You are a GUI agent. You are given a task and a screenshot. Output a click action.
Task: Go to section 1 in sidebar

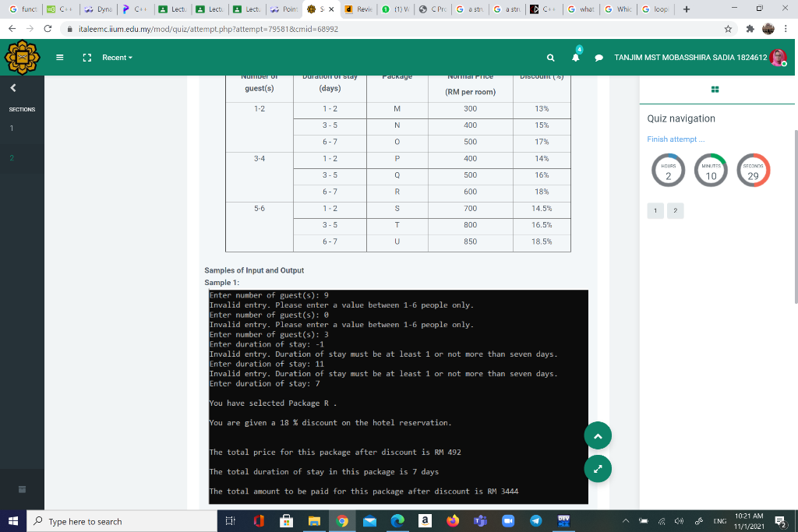(12, 129)
